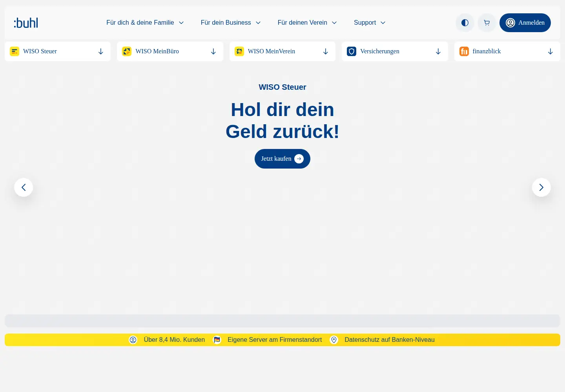Viewport: 565px width, 392px height.
Task: Click the location pin privacy icon
Action: click(x=334, y=340)
